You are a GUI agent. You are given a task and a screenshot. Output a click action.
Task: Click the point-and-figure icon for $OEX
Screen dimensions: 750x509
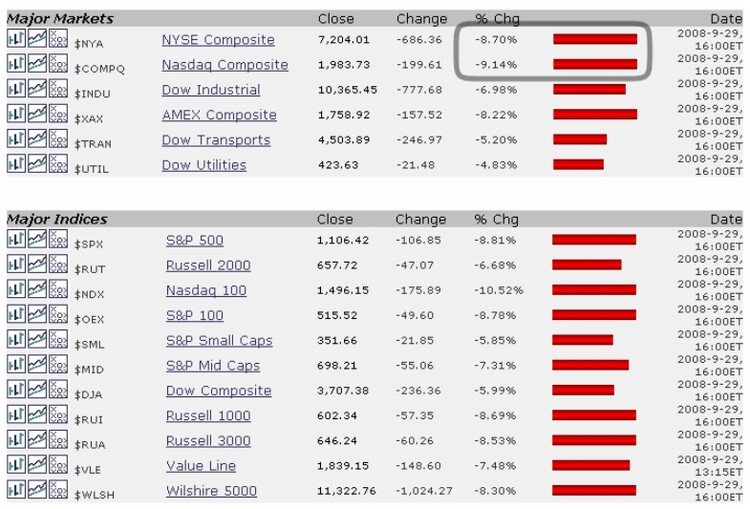58,313
